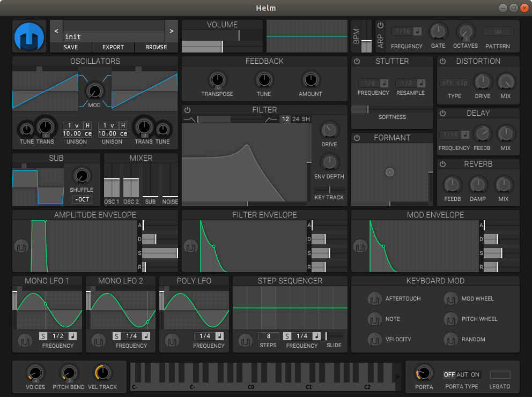Select the Velocity modulation source icon
The height and width of the screenshot is (397, 532).
tap(374, 340)
